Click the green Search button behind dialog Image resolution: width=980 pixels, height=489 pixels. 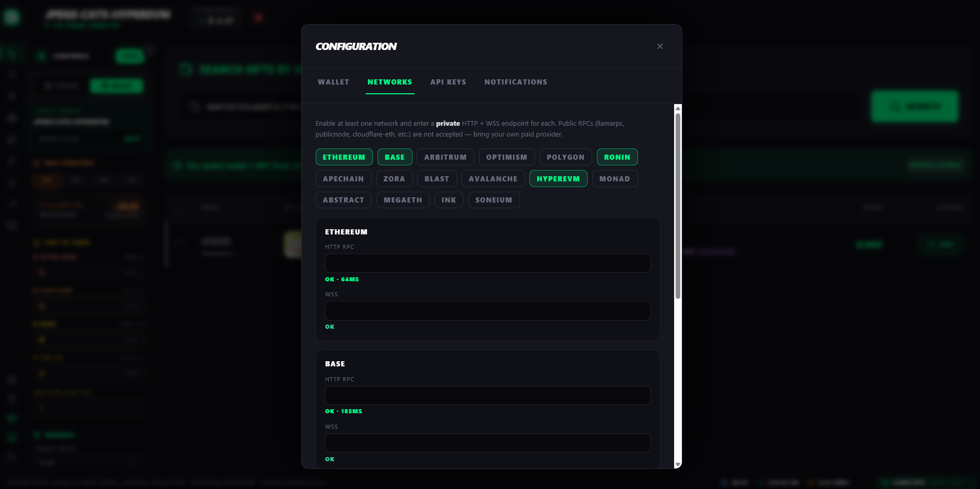click(x=915, y=107)
